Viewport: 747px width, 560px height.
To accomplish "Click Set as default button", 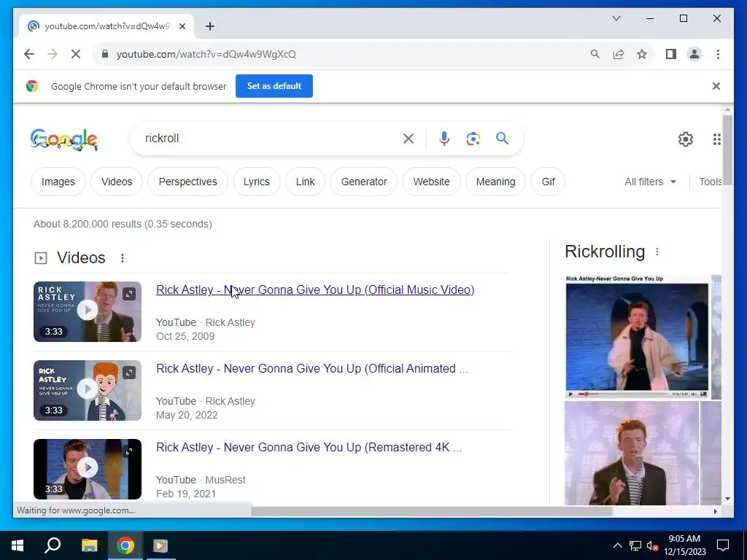I will click(x=274, y=86).
